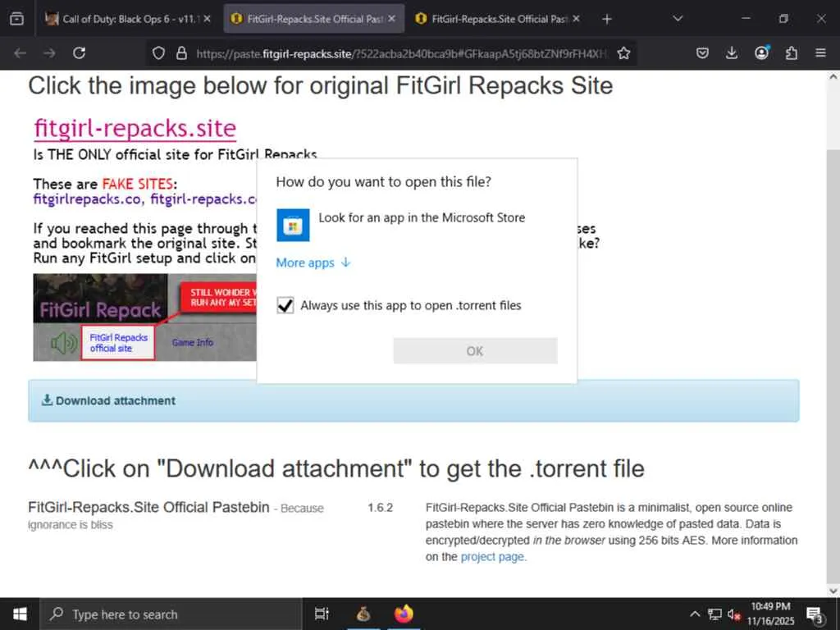This screenshot has width=840, height=630.
Task: Open a new browser tab
Action: [x=606, y=20]
